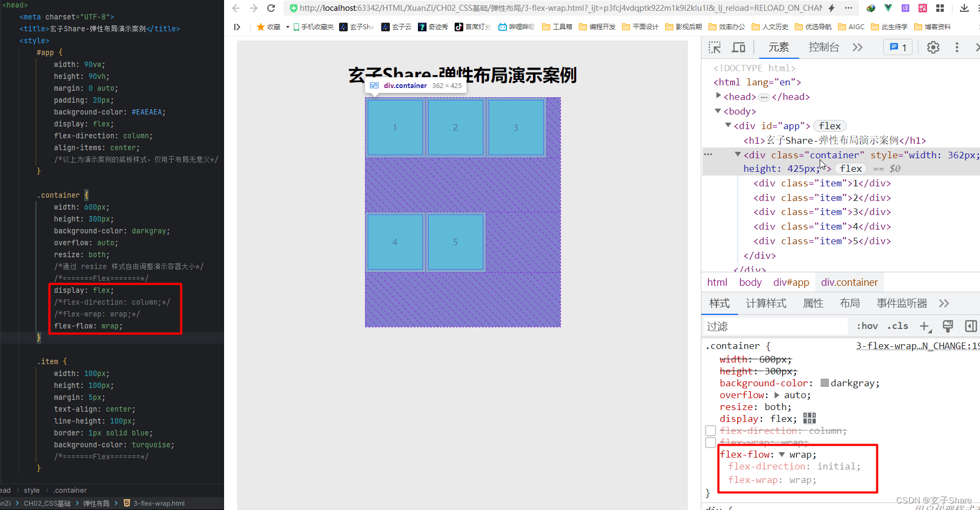The width and height of the screenshot is (980, 510).
Task: Switch to the 控制台 console tab
Action: coord(824,48)
